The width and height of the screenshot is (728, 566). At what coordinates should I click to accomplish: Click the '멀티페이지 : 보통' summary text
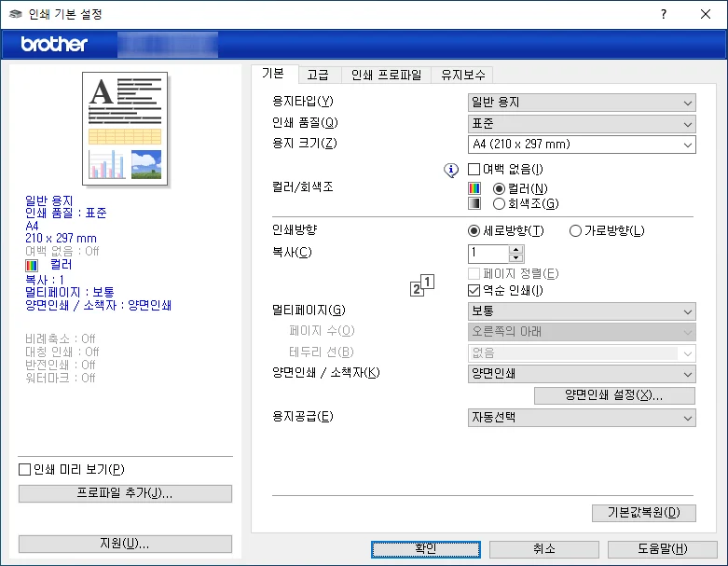tap(70, 293)
